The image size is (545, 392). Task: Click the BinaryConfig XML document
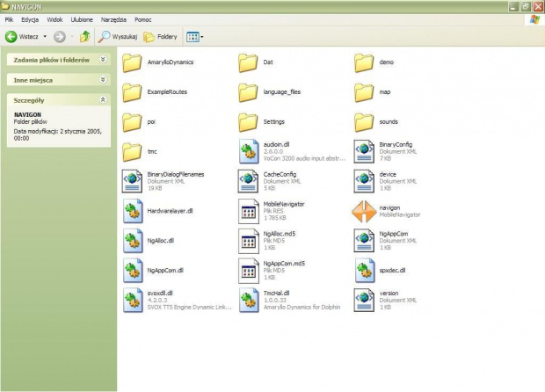364,152
